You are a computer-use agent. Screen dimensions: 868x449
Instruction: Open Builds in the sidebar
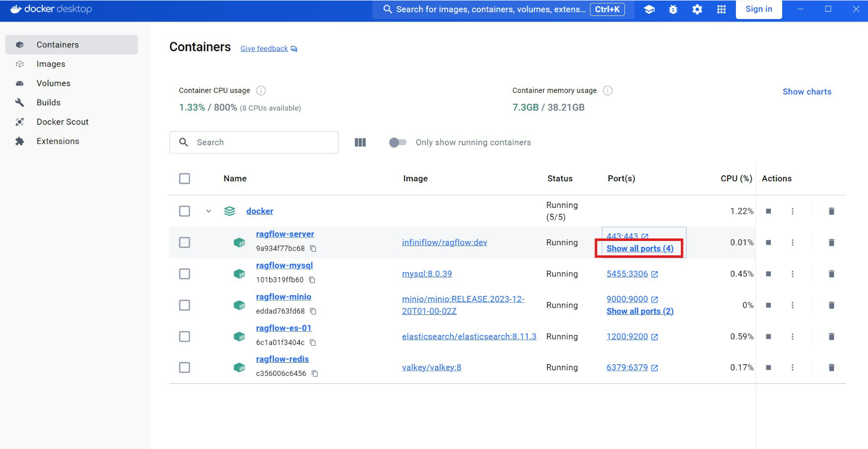point(71,102)
